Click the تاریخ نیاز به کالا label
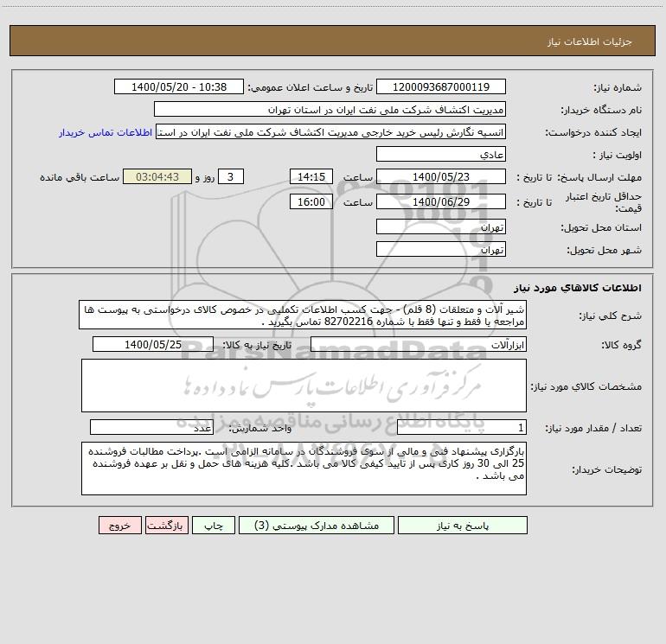Screen dimensions: 666x644 [x=257, y=345]
